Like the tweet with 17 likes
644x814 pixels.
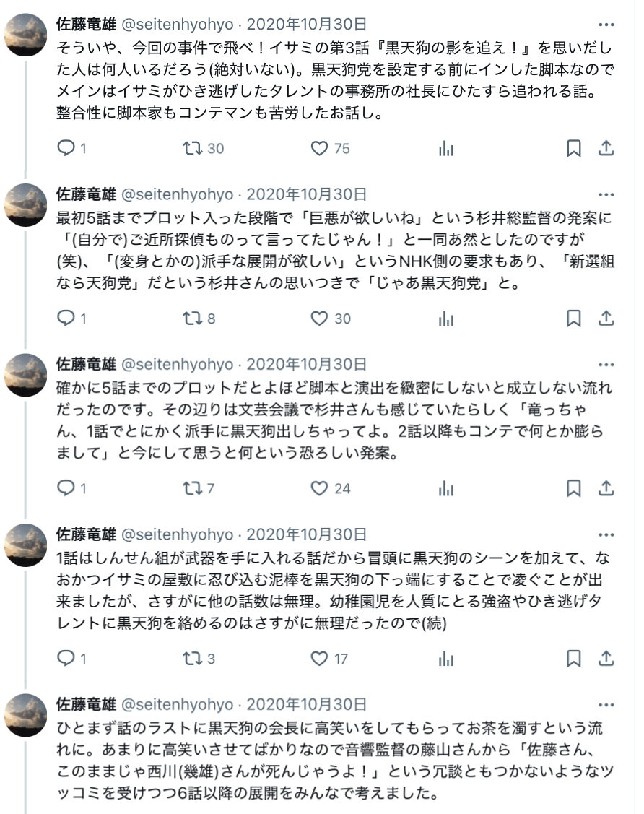tap(319, 659)
